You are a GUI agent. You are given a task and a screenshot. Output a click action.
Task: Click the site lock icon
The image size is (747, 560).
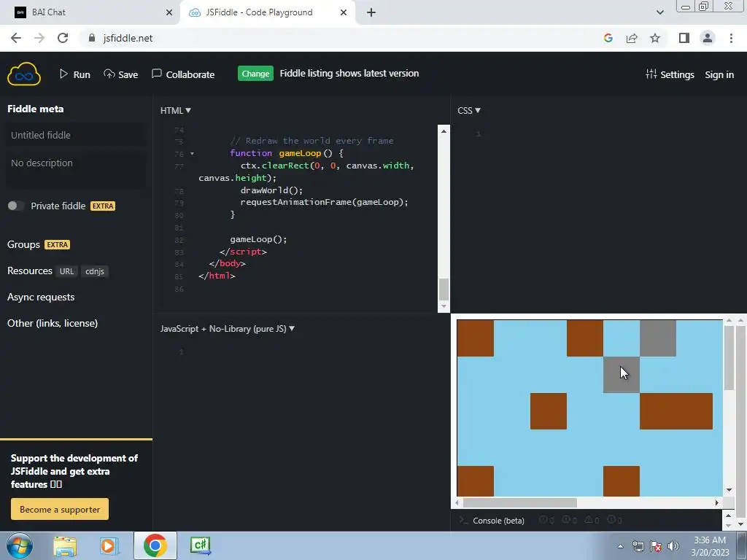pyautogui.click(x=92, y=38)
